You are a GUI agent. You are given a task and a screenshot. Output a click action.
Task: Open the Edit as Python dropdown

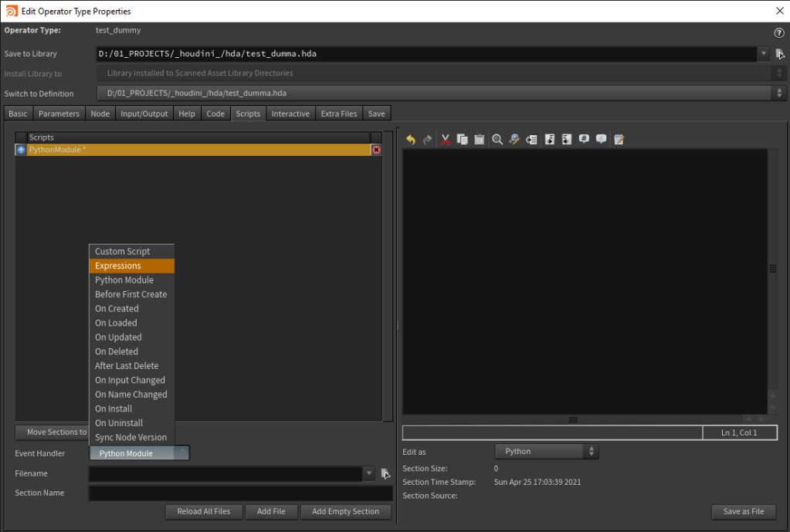(x=546, y=451)
